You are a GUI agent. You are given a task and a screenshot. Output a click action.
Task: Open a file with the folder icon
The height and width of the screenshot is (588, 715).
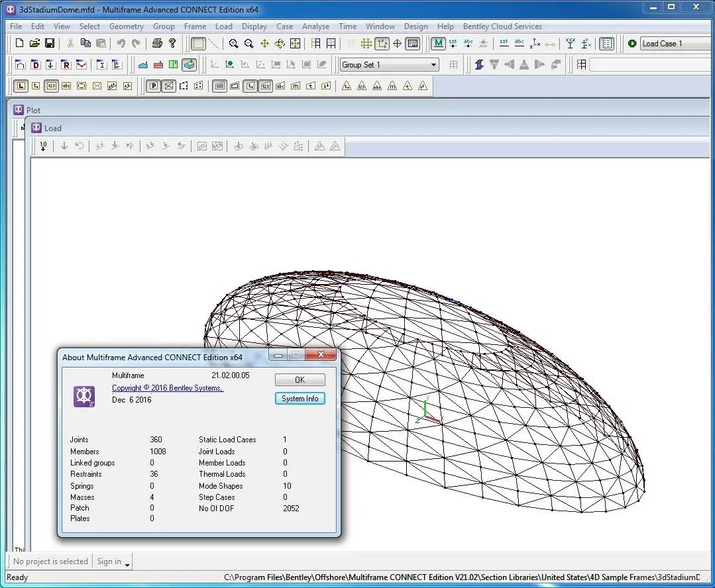[x=34, y=43]
